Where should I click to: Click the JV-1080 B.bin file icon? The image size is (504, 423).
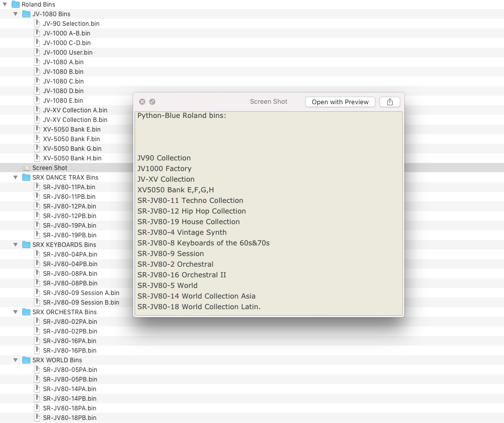(x=37, y=72)
